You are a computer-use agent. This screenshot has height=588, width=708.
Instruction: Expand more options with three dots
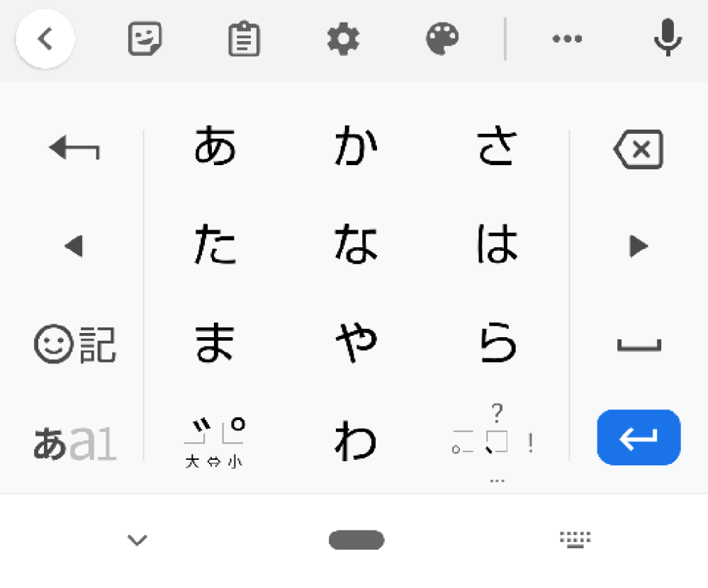click(567, 39)
